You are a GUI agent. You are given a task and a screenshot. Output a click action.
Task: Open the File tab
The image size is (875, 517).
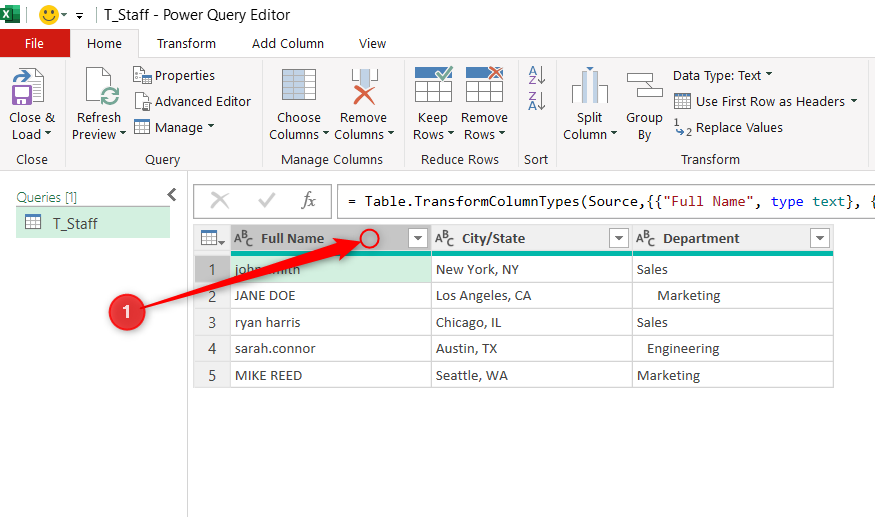point(35,44)
